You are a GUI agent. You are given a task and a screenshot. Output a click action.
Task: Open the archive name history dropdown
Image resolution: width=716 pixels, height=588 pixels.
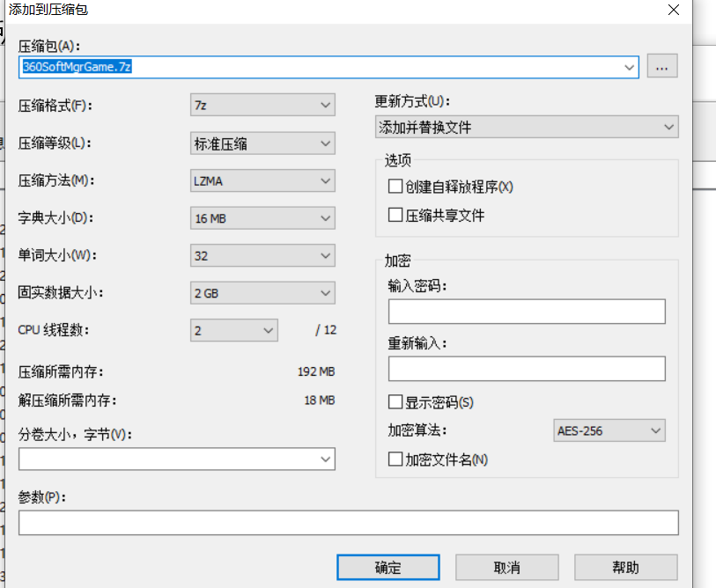629,68
